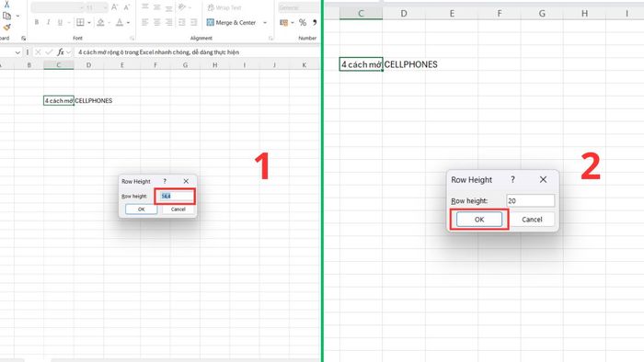Expand the Fill Color dropdown arrow

tap(109, 23)
